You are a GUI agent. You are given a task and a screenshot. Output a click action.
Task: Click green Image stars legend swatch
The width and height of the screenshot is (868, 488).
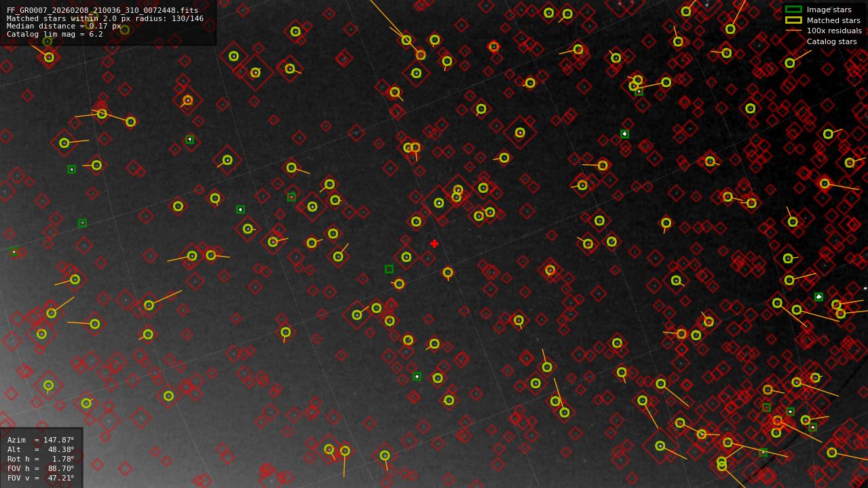click(x=793, y=10)
